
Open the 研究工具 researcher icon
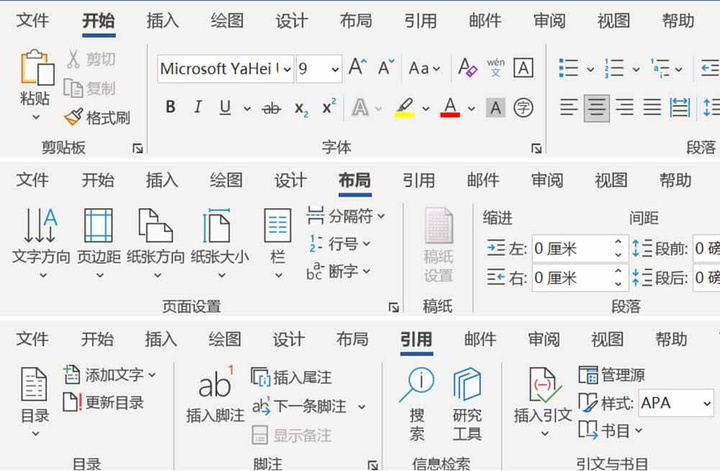(x=466, y=385)
